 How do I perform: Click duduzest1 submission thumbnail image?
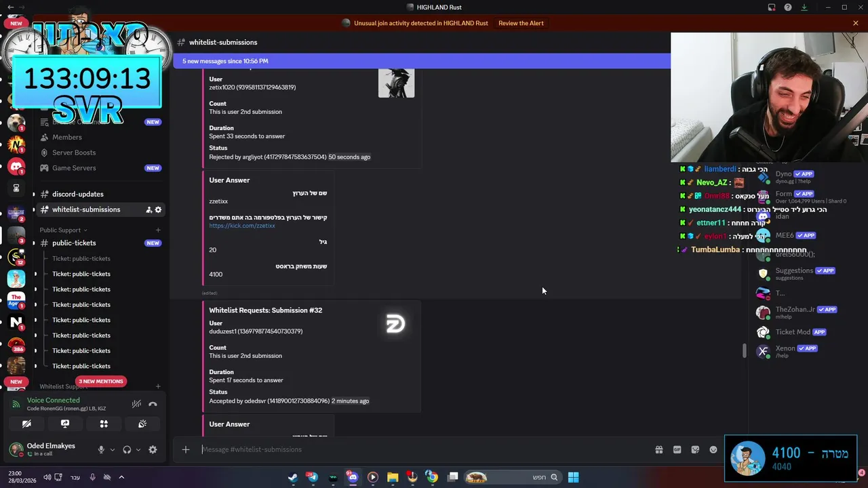coord(396,324)
